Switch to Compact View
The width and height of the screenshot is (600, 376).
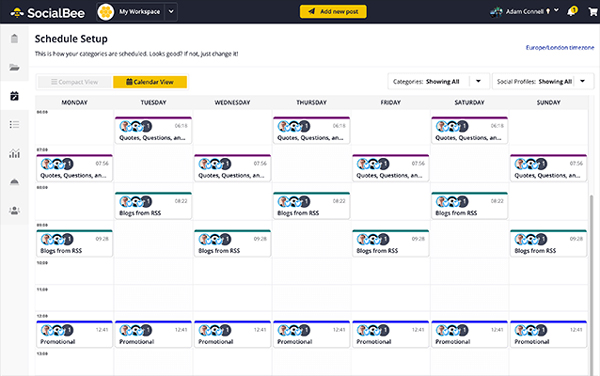click(75, 82)
